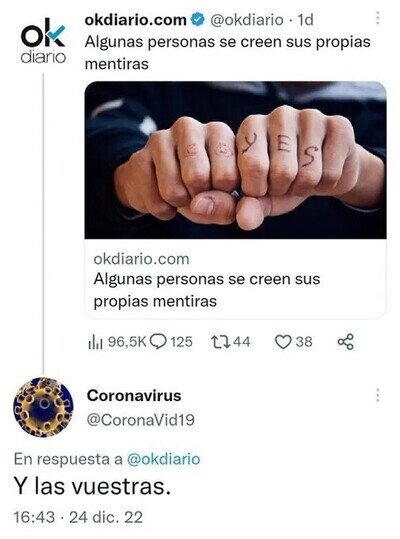Click the okdiario.com domain in card
Viewport: 400px width, 539px height.
coord(141,259)
